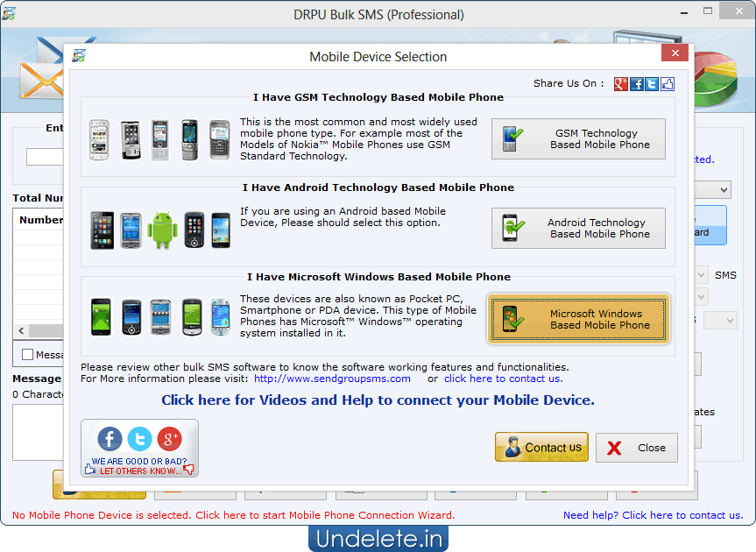Close the Mobile Device Selection dialog
This screenshot has height=552, width=756.
click(x=675, y=53)
